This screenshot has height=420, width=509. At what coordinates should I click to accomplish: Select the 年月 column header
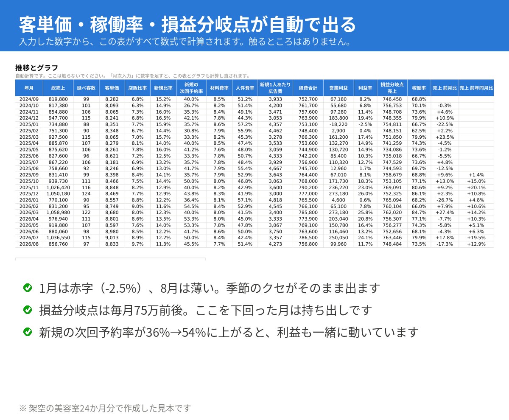29,88
